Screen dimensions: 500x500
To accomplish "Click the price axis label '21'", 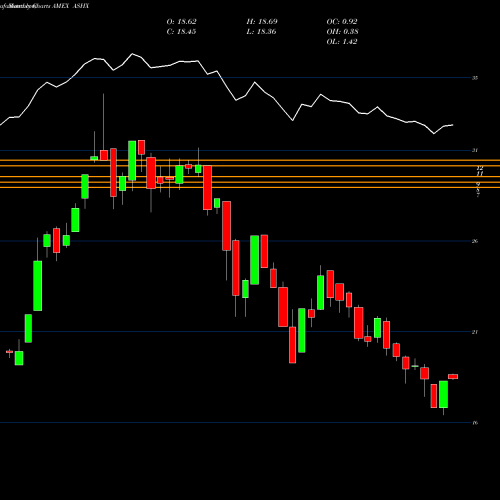I will point(475,332).
